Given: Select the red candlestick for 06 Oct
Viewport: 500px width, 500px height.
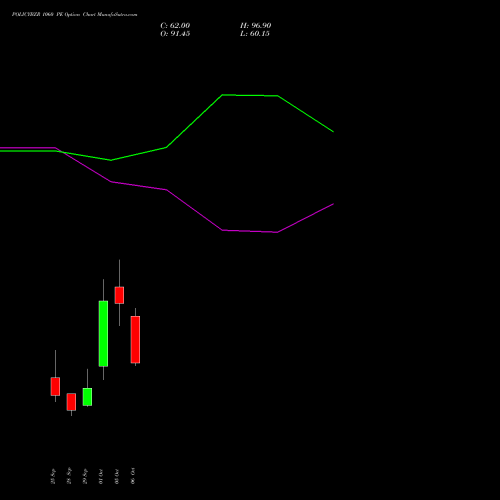Looking at the screenshot, I should pyautogui.click(x=135, y=339).
